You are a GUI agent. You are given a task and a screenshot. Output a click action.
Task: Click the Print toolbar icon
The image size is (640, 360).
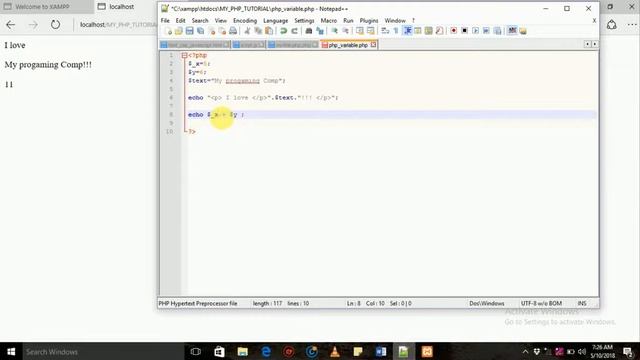[x=233, y=31]
